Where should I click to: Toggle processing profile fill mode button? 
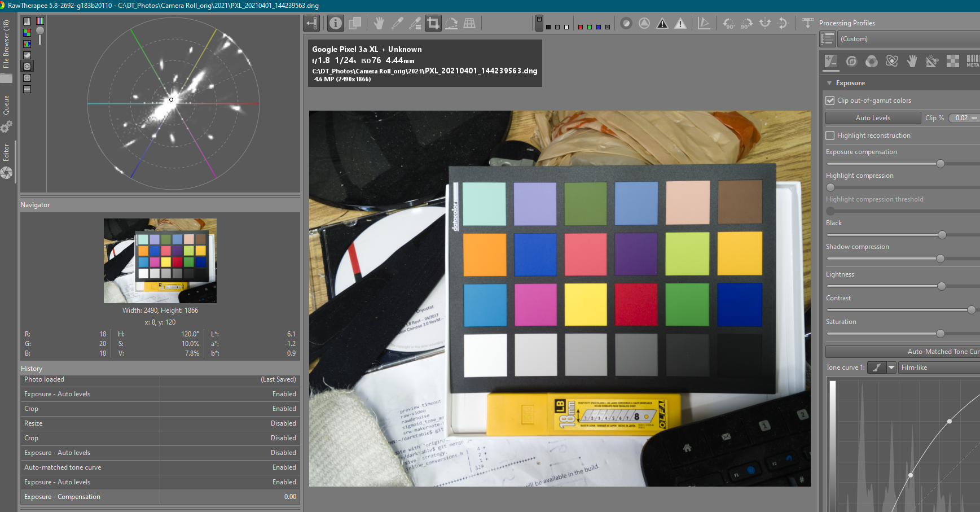tap(828, 39)
